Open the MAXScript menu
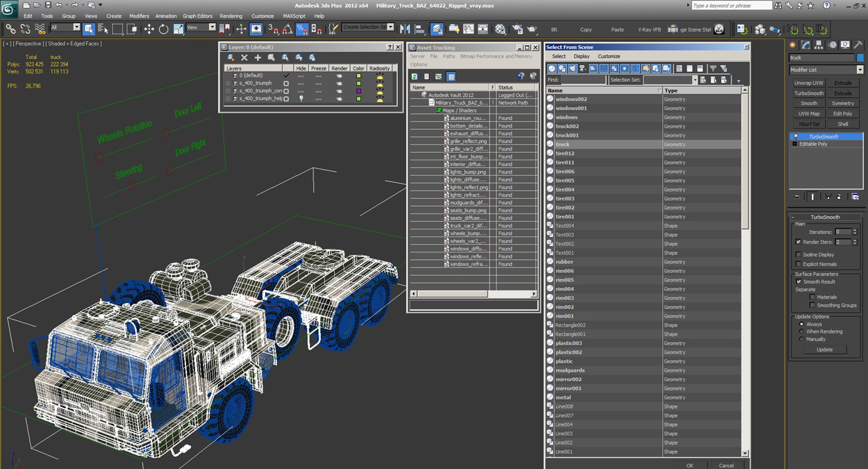Screen dimensions: 868x469 point(294,16)
